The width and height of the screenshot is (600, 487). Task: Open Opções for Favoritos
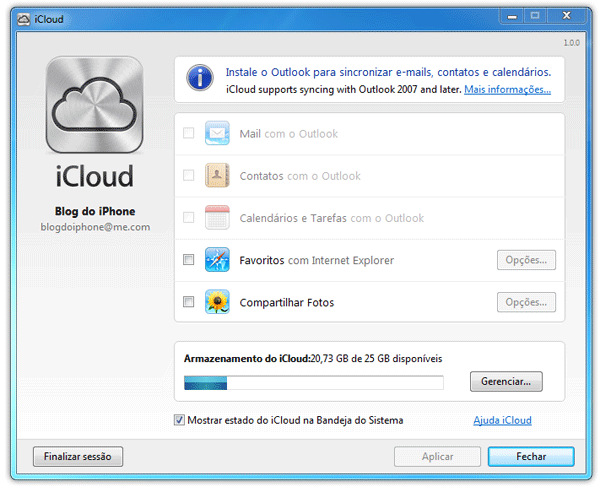tap(526, 260)
